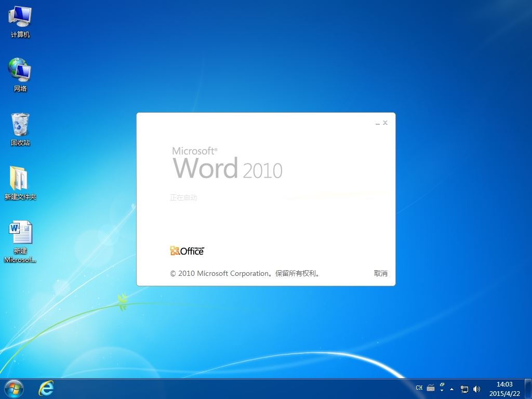532x399 pixels.
Task: Close the Word 2010 splash screen
Action: (385, 123)
